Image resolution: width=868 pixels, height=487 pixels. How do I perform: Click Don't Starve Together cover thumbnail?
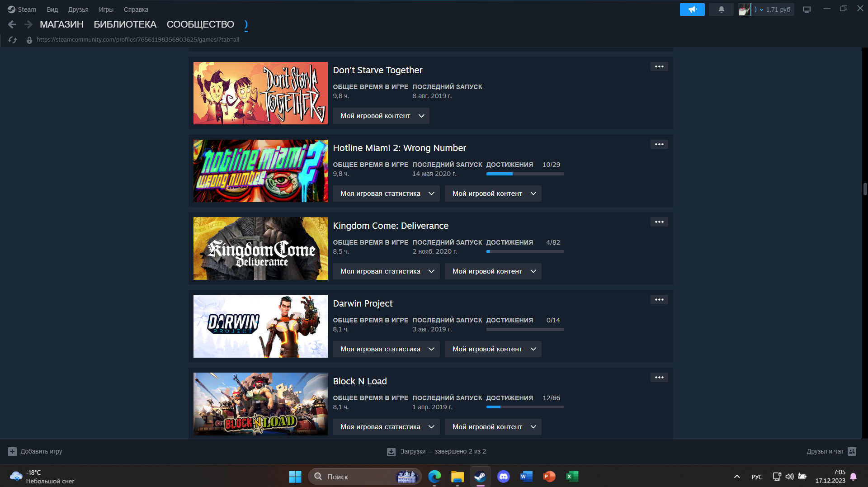pos(260,93)
